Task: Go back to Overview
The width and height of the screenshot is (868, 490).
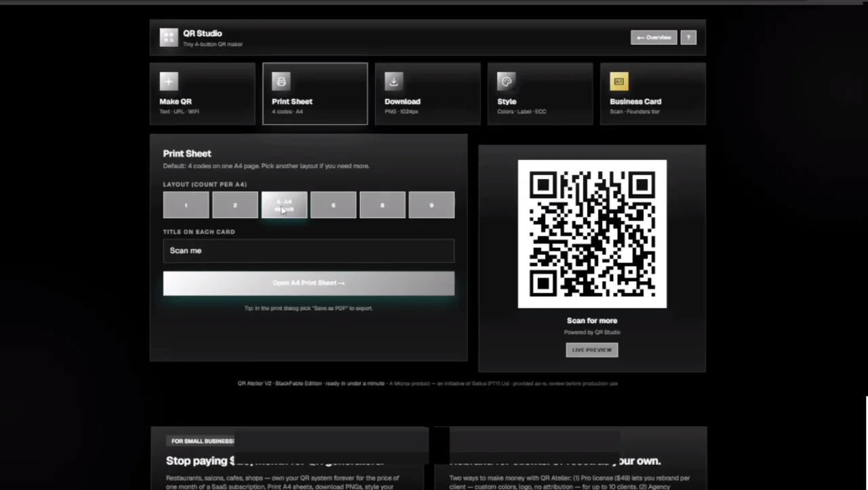Action: [x=654, y=37]
